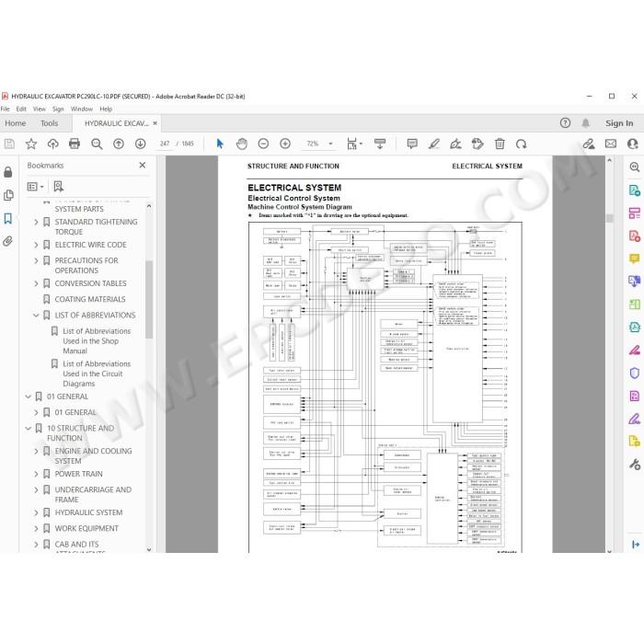Open Export PDF tool in right pane
Image resolution: width=644 pixels, height=644 pixels.
point(635,190)
